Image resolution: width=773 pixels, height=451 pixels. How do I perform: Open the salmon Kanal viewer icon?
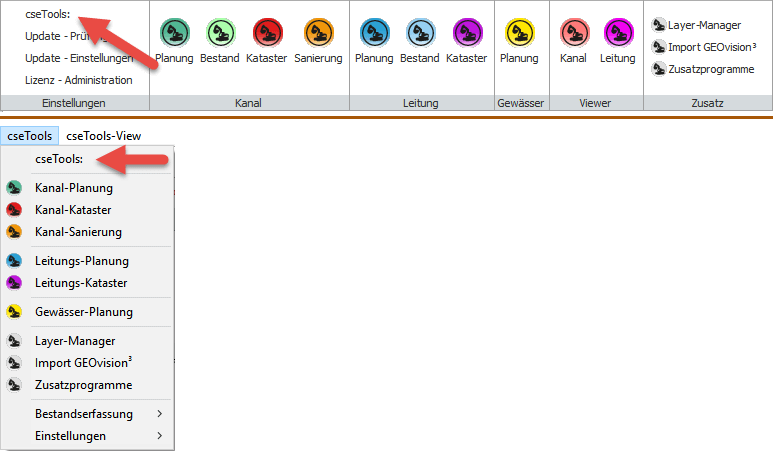click(573, 34)
